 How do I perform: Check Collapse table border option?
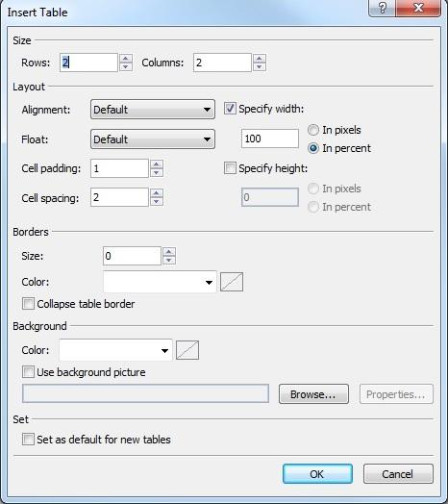click(28, 304)
